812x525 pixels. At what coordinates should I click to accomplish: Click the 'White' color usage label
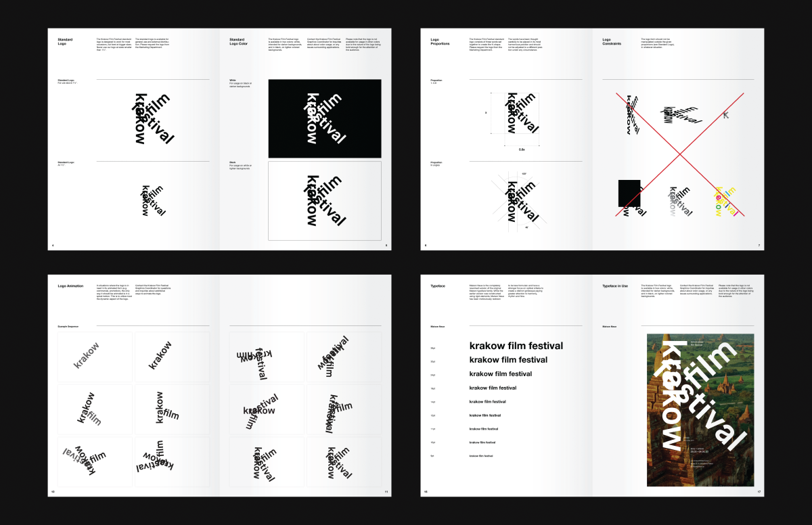[x=233, y=80]
